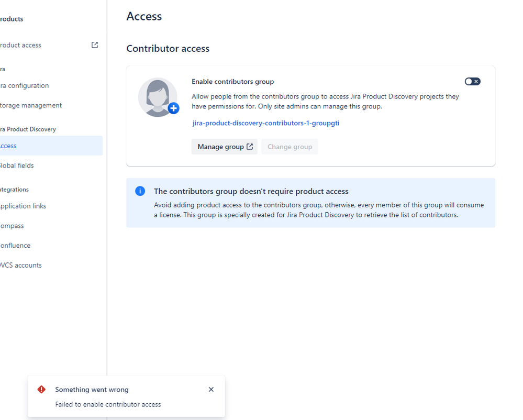523x420 pixels.
Task: Click the description mentioning only site admins
Action: tap(325, 102)
